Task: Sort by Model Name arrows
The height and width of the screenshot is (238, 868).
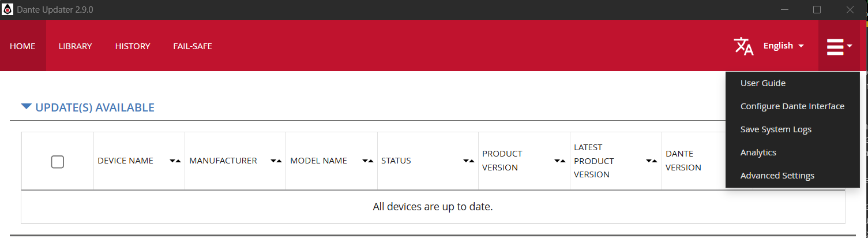Action: pos(368,161)
